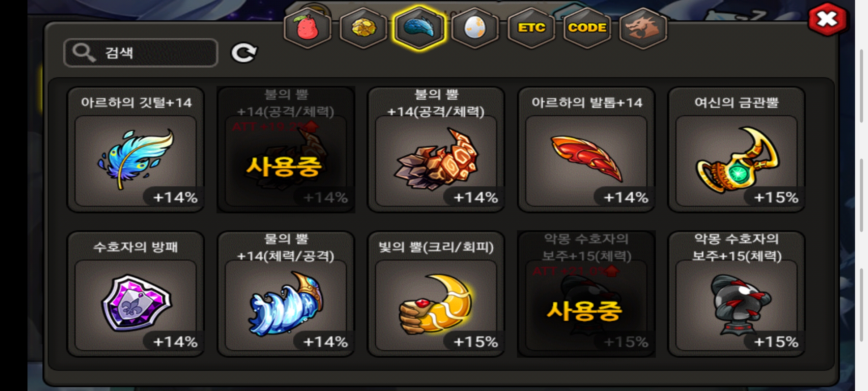Image resolution: width=868 pixels, height=391 pixels.
Task: Switch to the gold nugget category tab
Action: tap(363, 28)
